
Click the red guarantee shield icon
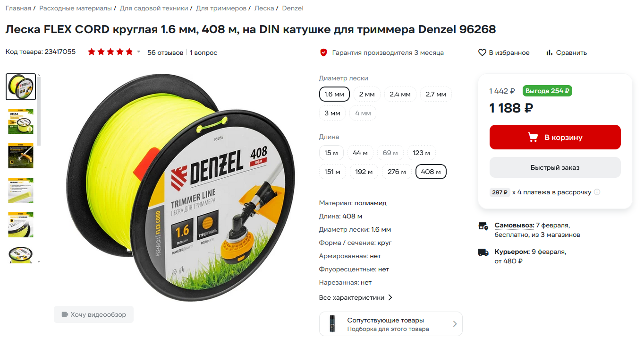tap(323, 52)
